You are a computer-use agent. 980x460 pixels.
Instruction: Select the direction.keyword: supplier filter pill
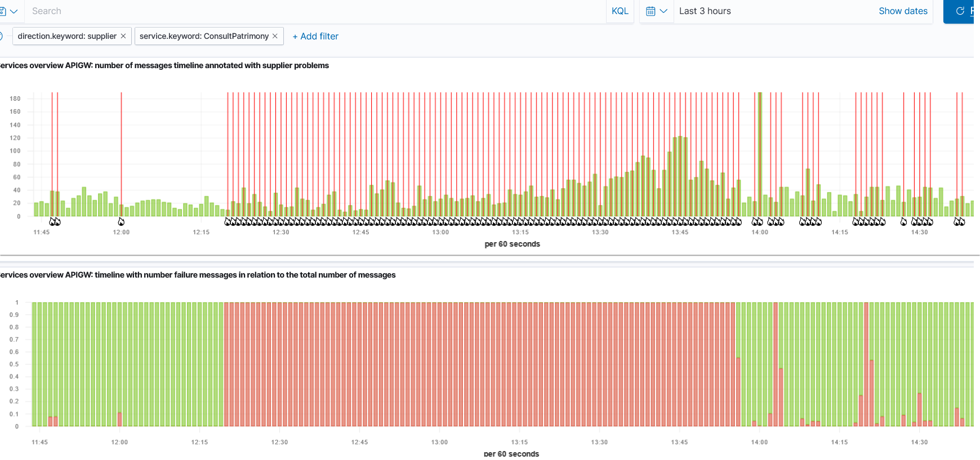pyautogui.click(x=67, y=36)
